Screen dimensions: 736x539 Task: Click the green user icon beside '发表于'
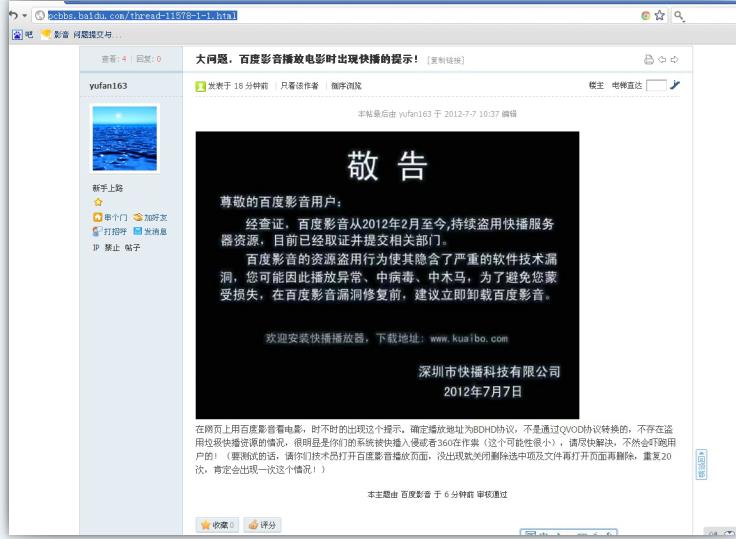200,86
